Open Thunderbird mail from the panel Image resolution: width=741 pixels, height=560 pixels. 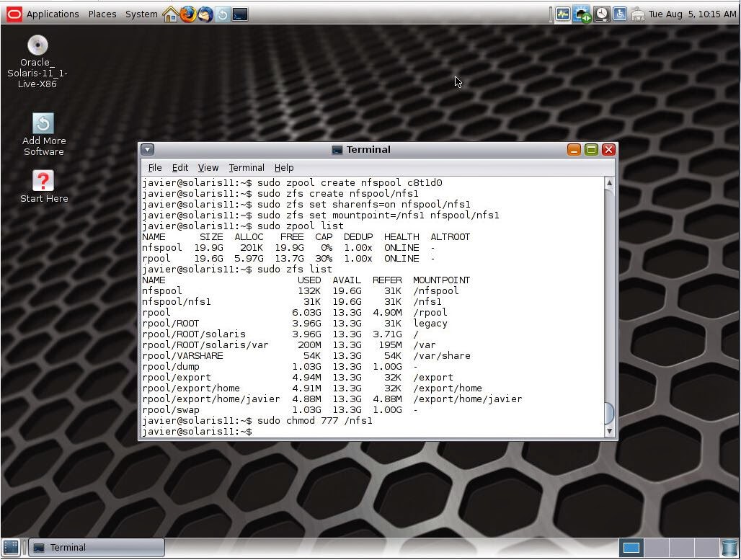[x=204, y=14]
